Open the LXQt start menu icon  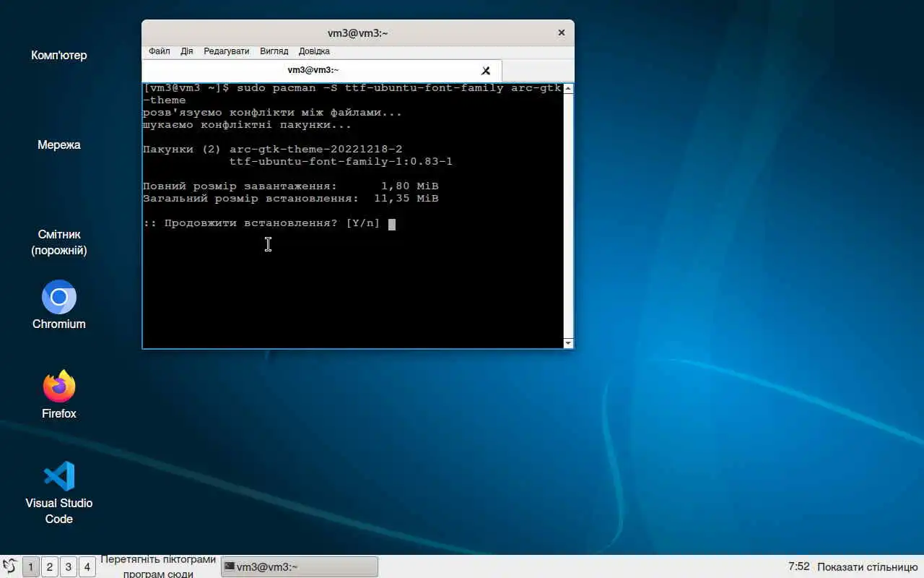coord(9,566)
